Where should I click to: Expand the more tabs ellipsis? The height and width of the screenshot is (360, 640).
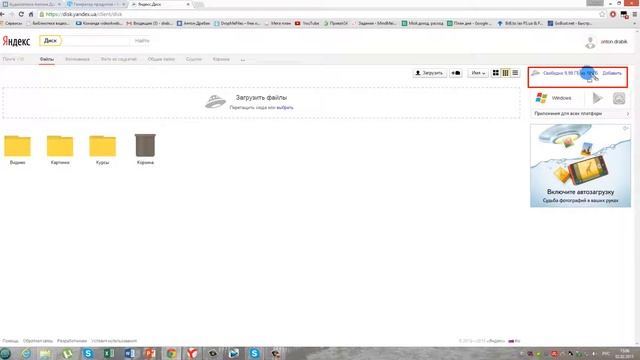click(x=243, y=60)
